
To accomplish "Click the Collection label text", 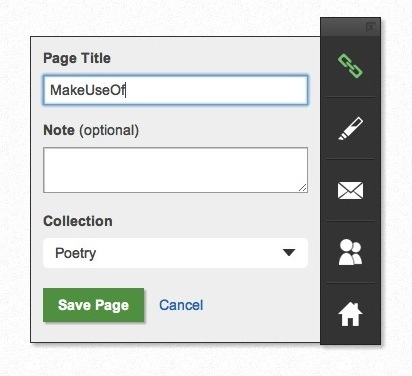I will pyautogui.click(x=78, y=221).
